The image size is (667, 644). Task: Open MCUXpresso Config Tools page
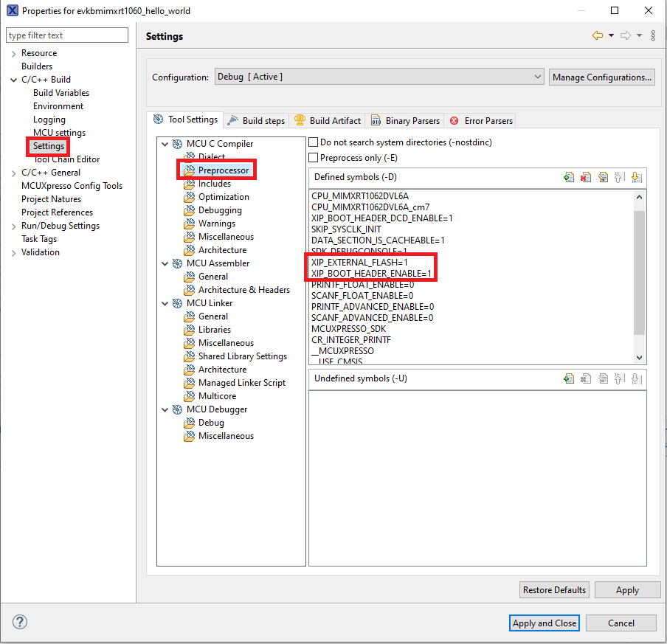tap(72, 186)
